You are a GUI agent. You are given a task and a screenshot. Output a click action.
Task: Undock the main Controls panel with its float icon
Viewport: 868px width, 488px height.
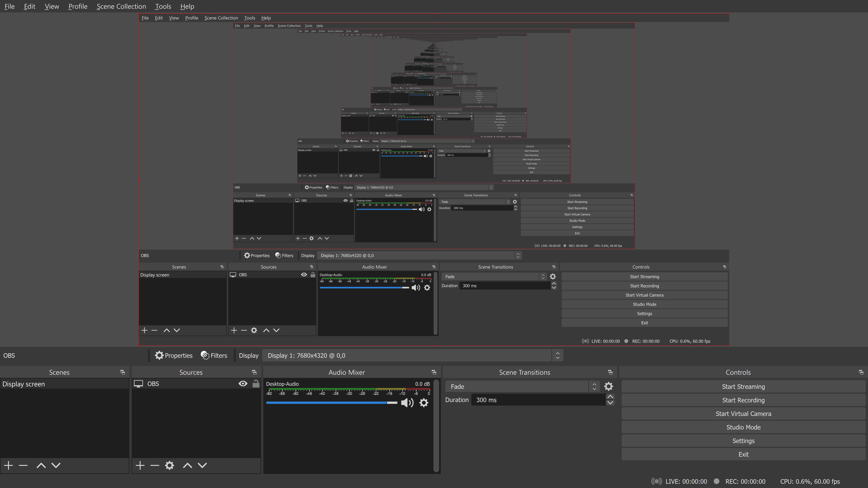861,372
